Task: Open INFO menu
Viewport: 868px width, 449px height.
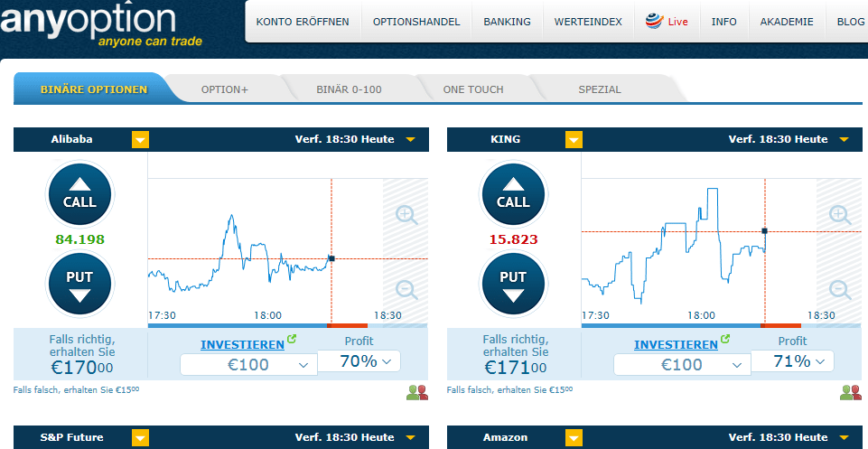Action: (724, 22)
